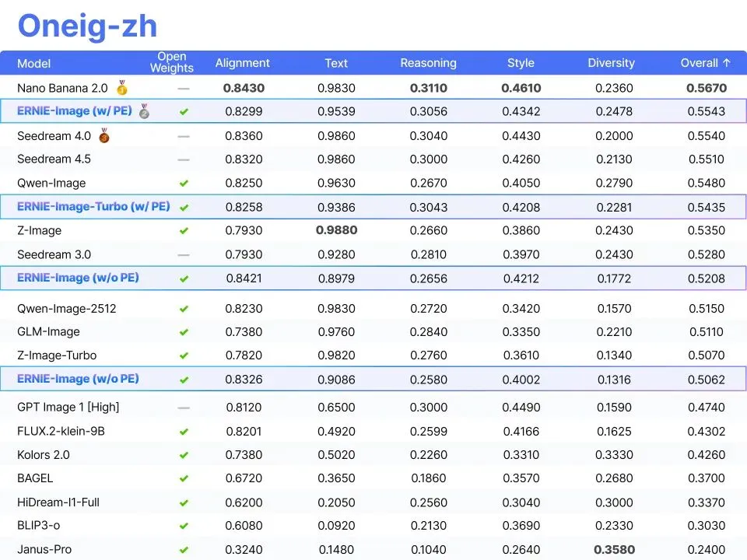Click the open-weights checkmark in the Qwen-Image row
The image size is (747, 560).
(x=184, y=184)
